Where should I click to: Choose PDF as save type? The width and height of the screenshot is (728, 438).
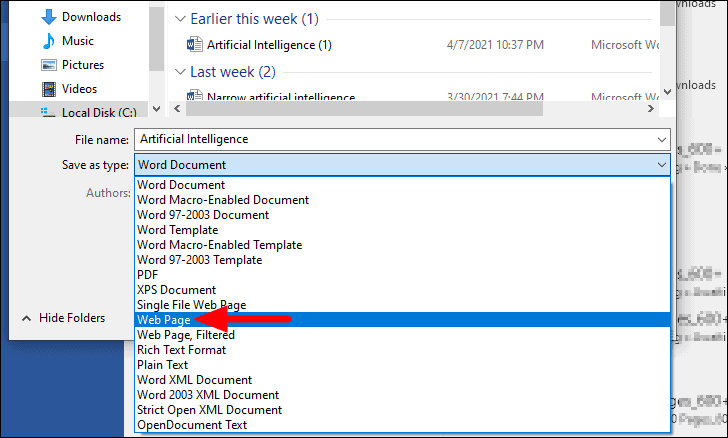(x=402, y=275)
